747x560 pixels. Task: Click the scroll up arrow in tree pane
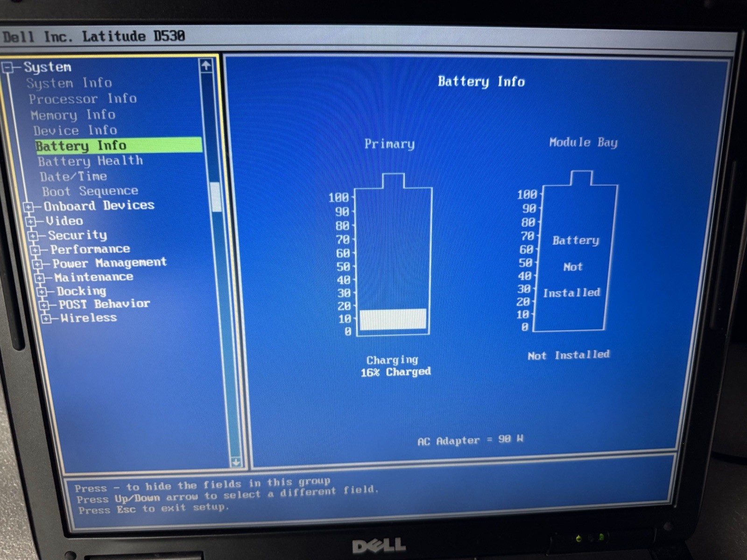point(205,65)
